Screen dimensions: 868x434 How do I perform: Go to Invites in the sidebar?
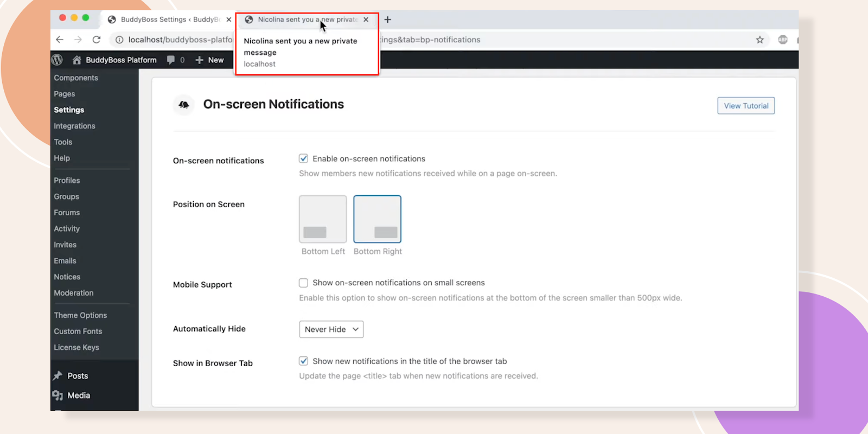(x=65, y=245)
